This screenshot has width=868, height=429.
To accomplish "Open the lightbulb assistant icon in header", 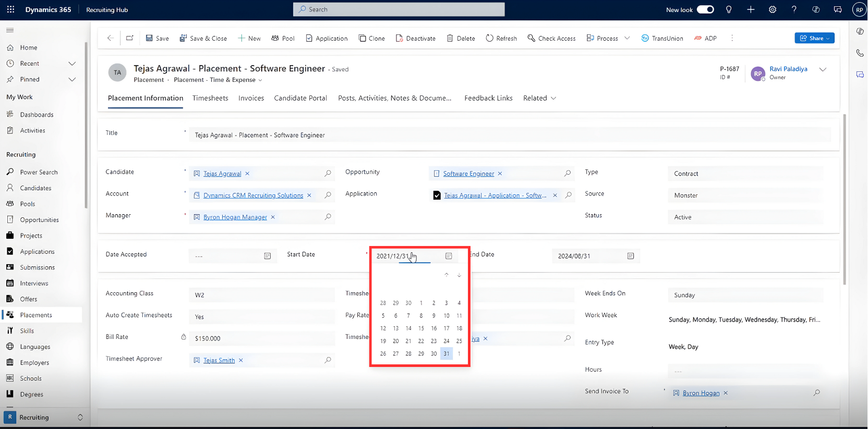I will (x=729, y=9).
